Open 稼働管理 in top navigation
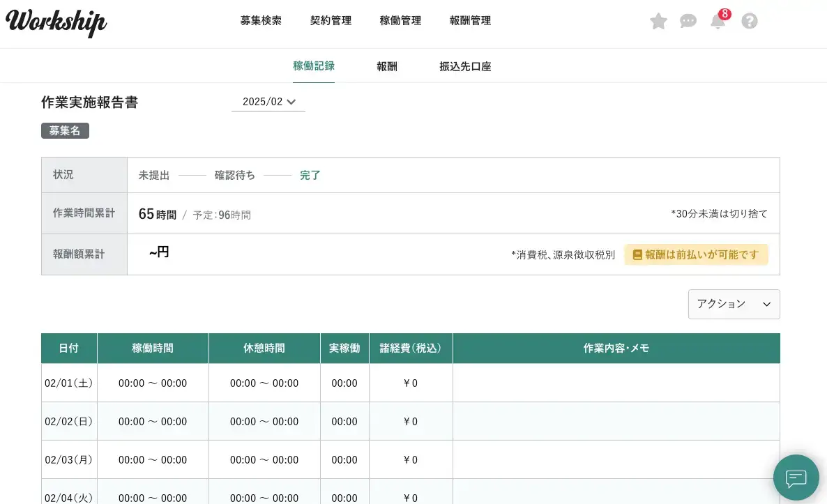This screenshot has height=504, width=827. (x=400, y=21)
